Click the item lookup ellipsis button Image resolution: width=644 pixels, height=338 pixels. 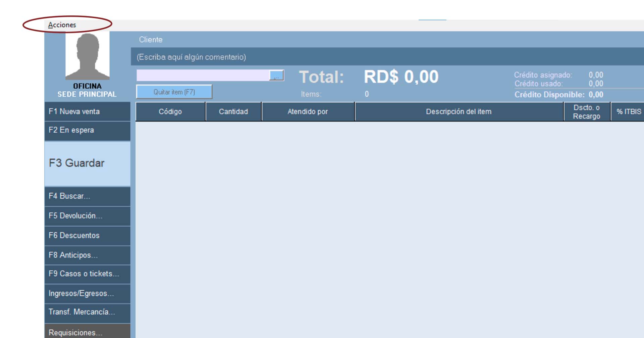click(277, 76)
